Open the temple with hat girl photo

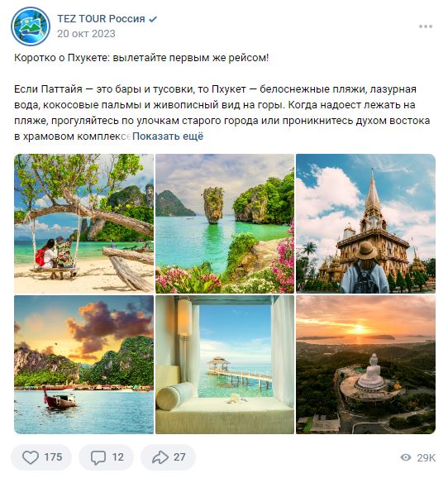coord(365,223)
